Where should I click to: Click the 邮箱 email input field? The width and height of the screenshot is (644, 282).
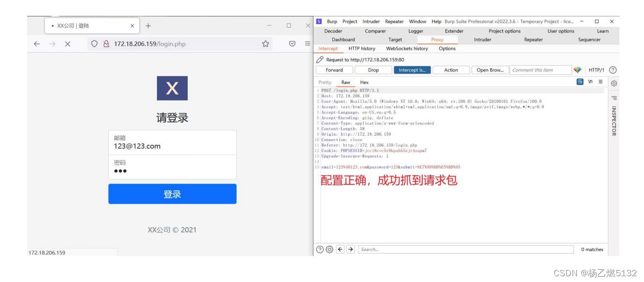pos(172,142)
